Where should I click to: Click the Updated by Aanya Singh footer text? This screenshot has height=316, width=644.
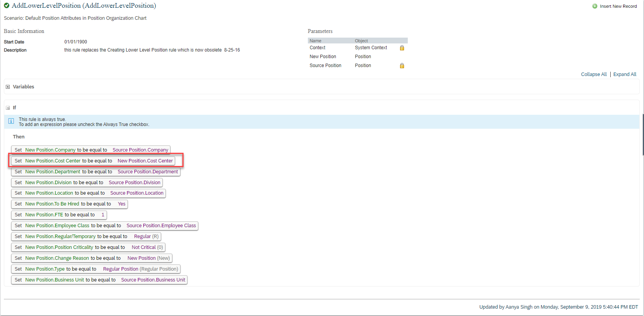click(x=558, y=307)
